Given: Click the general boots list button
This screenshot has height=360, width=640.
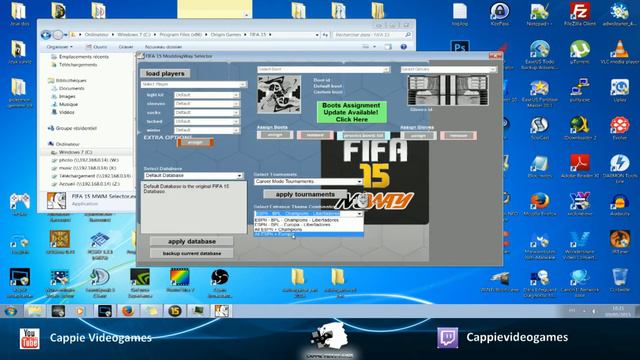Looking at the screenshot, I should [x=363, y=135].
